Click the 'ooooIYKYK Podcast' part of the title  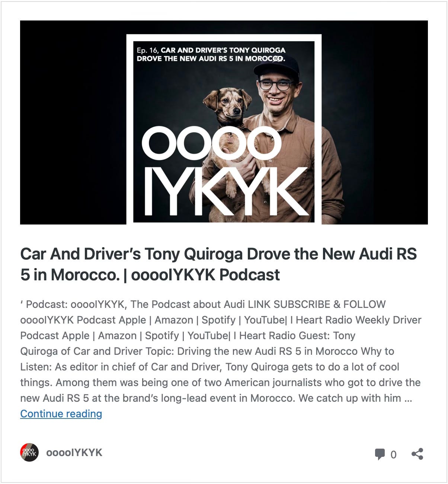[x=205, y=275]
